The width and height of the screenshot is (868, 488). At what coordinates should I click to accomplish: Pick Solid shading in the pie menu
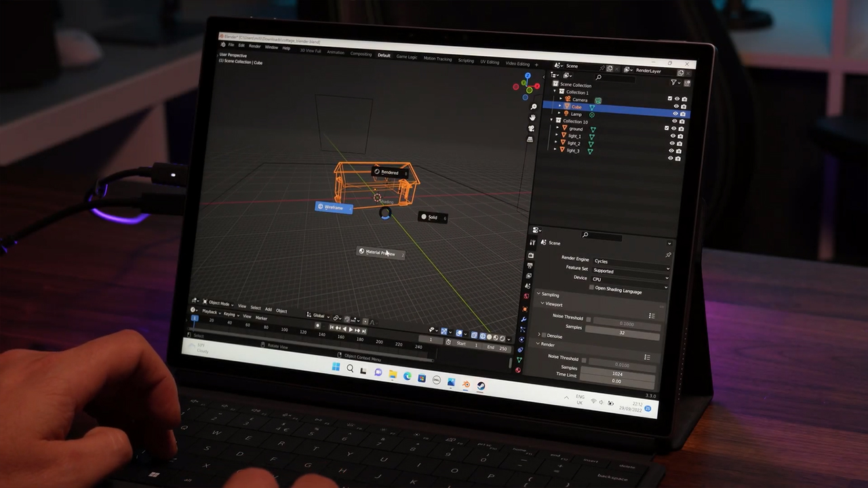click(433, 217)
